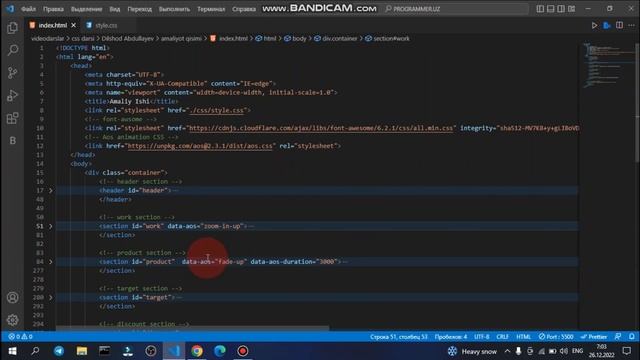Open Source Control view
The width and height of the screenshot is (640, 360).
coord(13,73)
